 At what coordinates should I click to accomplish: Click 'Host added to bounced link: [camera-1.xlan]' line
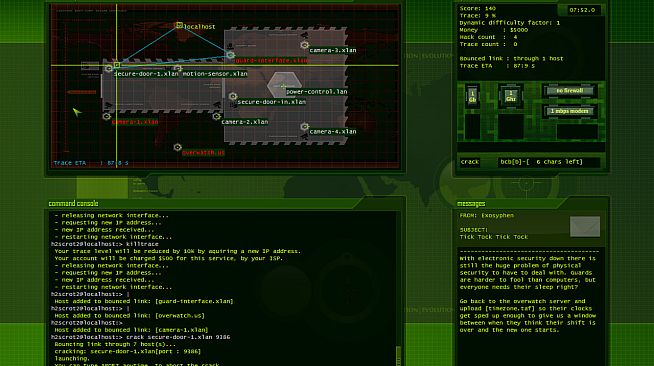[131, 330]
